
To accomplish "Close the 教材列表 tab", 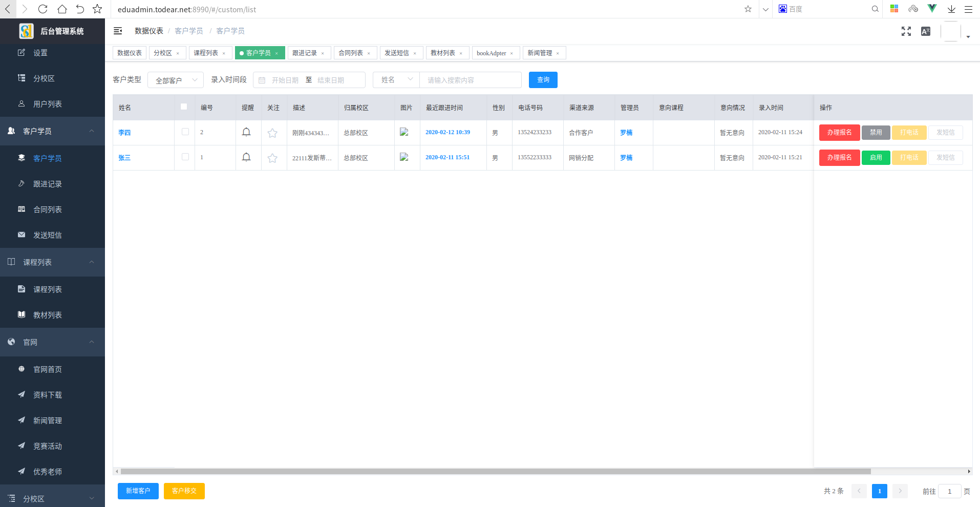I will pos(461,53).
